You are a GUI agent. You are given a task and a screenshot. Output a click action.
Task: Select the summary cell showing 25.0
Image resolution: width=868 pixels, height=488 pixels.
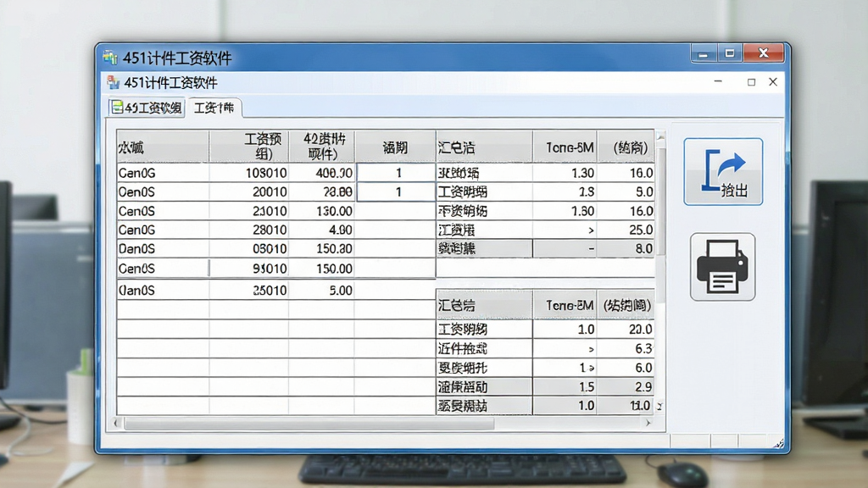[626, 230]
